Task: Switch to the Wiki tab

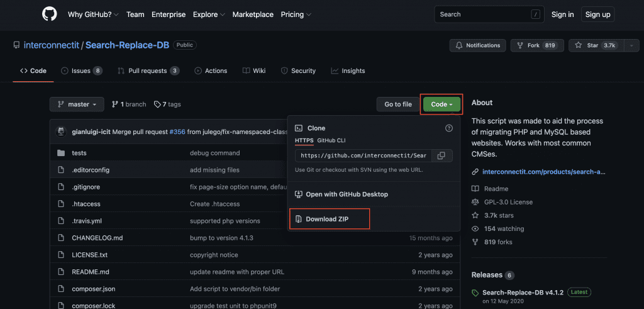Action: pos(254,70)
